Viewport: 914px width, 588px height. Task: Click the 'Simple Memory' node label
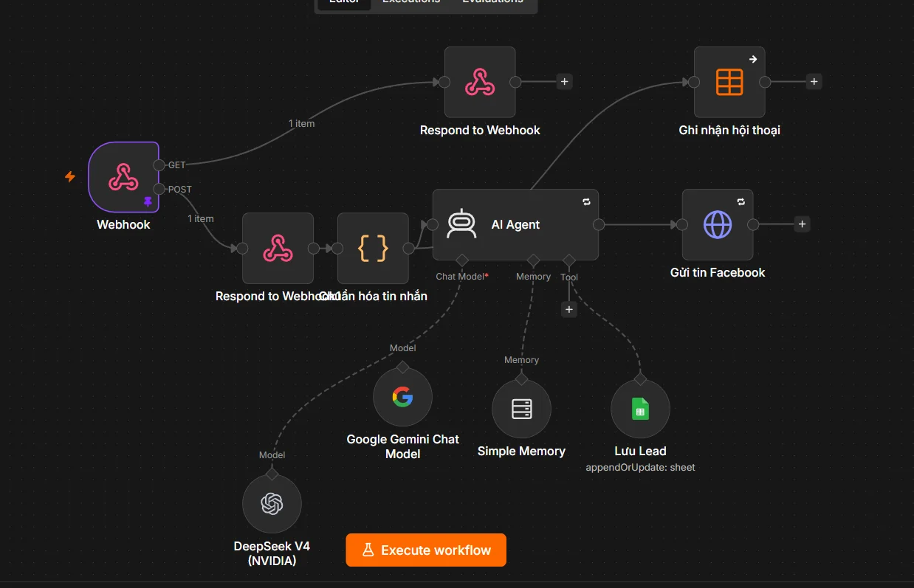(521, 451)
